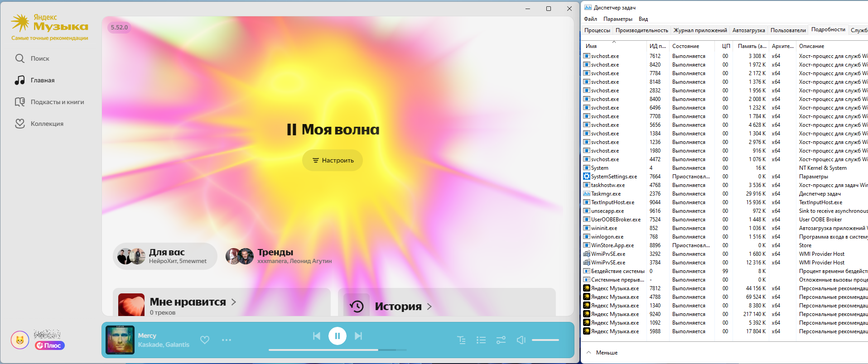The height and width of the screenshot is (364, 868).
Task: Select svchost.exe with PID 7612
Action: click(725, 56)
